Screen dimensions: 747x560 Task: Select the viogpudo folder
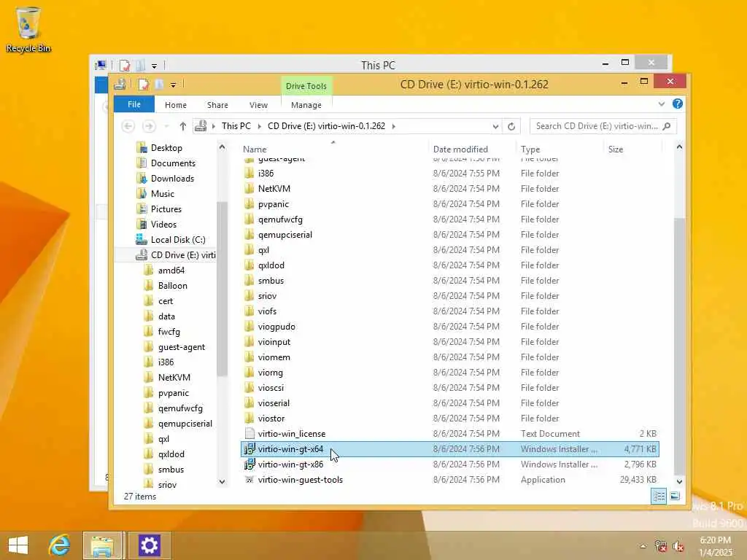(449, 327)
